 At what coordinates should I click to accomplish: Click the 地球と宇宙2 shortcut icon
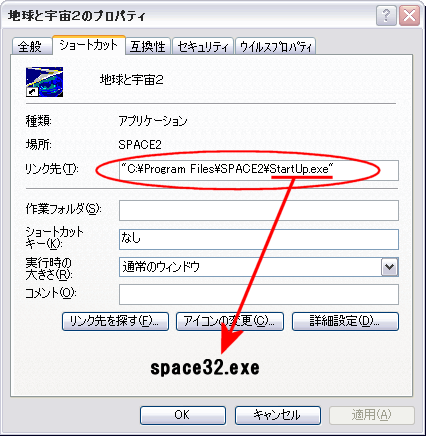point(44,82)
